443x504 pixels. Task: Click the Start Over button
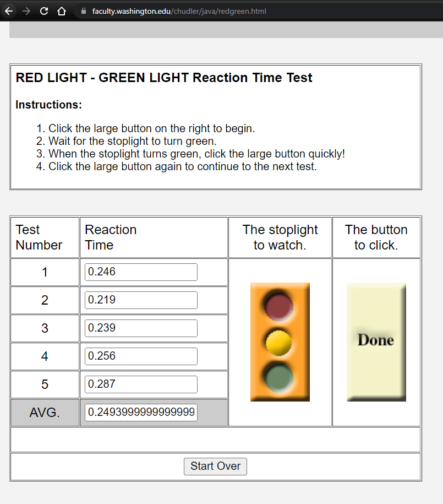pos(215,466)
